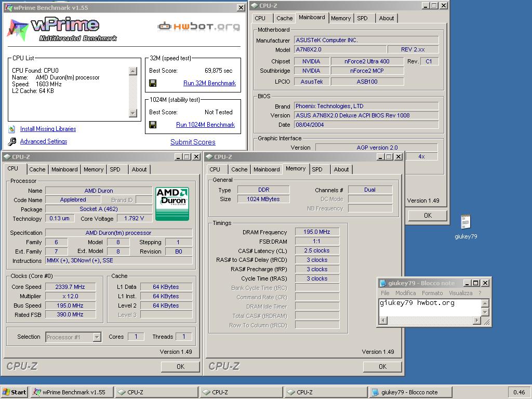Click the Core Voltage value 1.792 V

click(x=134, y=219)
